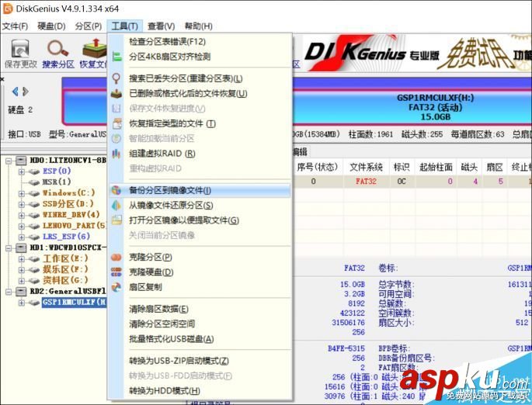
Task: Close the open 工具(T) menu
Action: (124, 26)
